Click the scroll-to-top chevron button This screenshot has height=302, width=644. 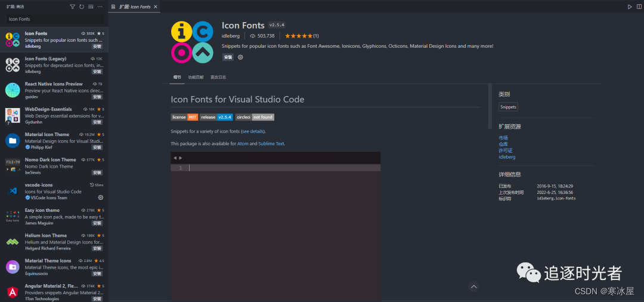point(473,286)
